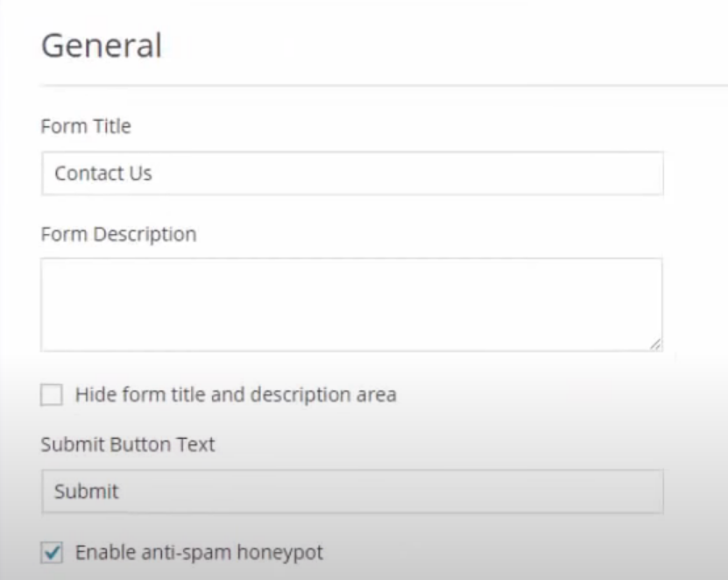Click the word 'Submit' inside the button text field
This screenshot has width=728, height=580.
[86, 491]
